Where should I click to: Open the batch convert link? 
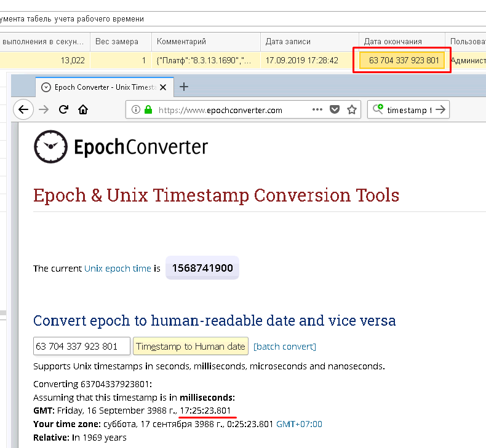click(x=284, y=347)
